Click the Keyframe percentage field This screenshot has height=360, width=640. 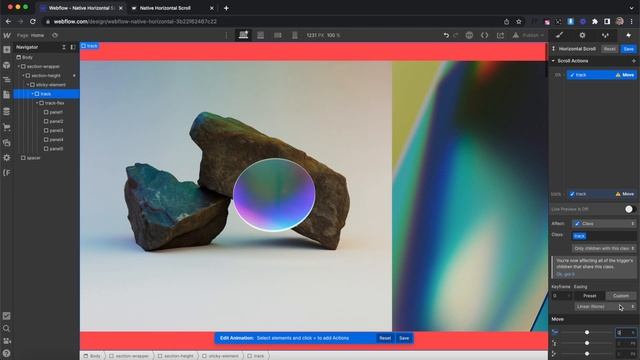pyautogui.click(x=562, y=296)
